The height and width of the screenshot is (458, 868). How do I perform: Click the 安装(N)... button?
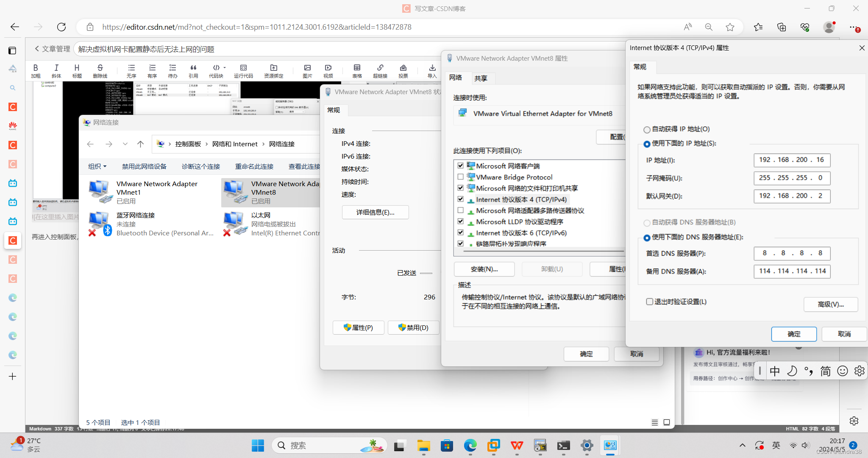[x=484, y=269]
